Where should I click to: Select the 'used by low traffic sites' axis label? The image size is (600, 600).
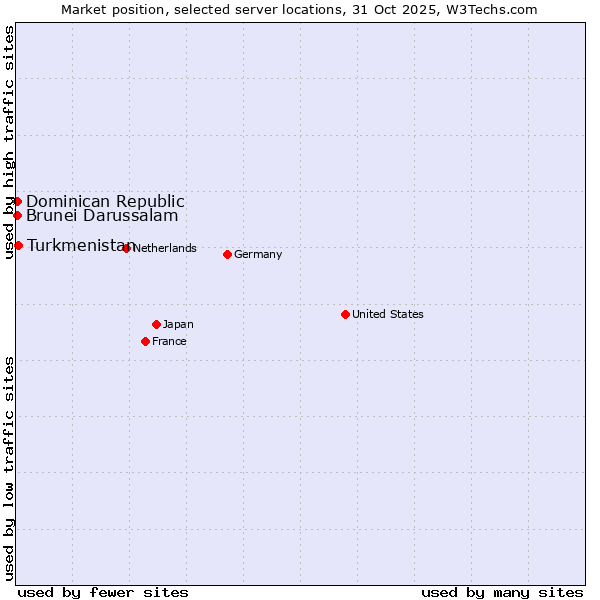point(9,467)
